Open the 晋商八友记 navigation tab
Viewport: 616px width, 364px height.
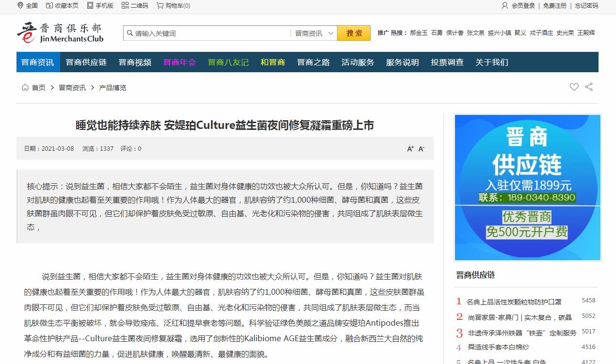point(228,62)
